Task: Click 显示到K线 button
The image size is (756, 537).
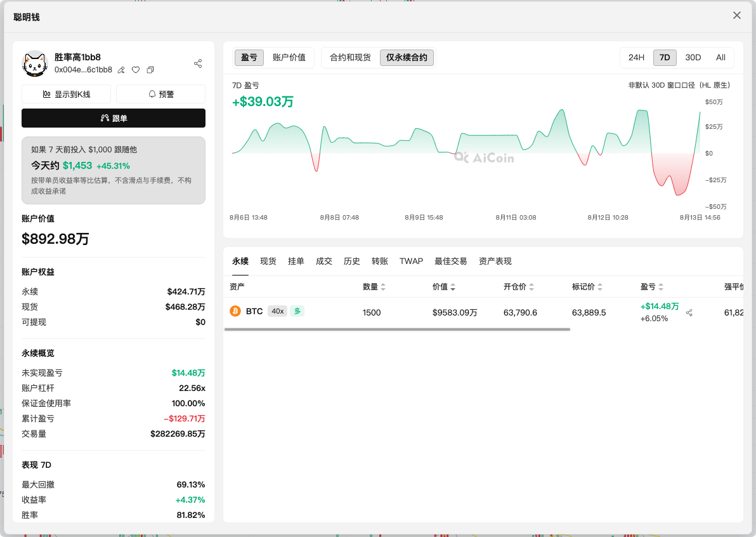Action: coord(67,94)
